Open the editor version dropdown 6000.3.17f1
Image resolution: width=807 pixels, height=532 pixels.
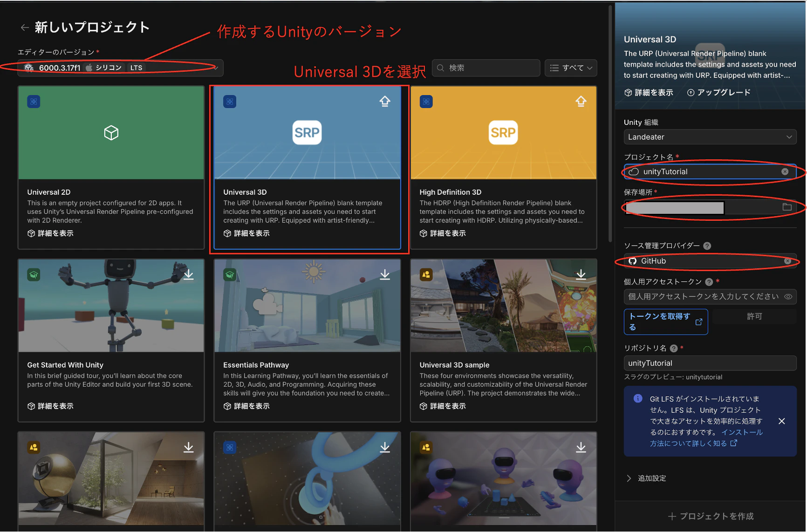pyautogui.click(x=121, y=68)
